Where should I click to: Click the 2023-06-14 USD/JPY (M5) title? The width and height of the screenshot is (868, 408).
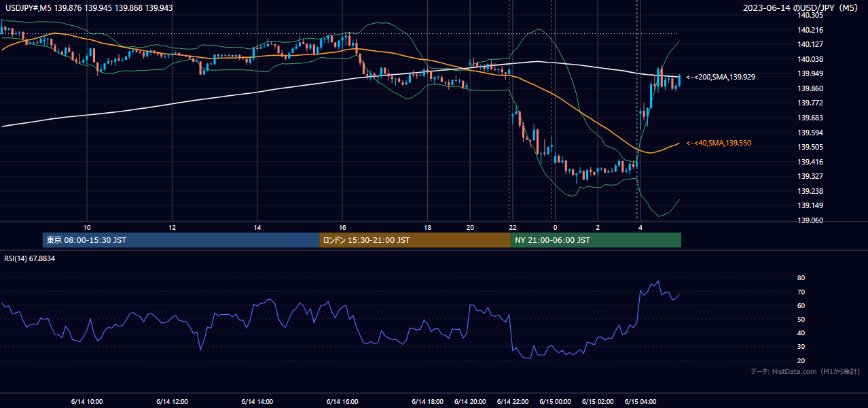pos(801,7)
